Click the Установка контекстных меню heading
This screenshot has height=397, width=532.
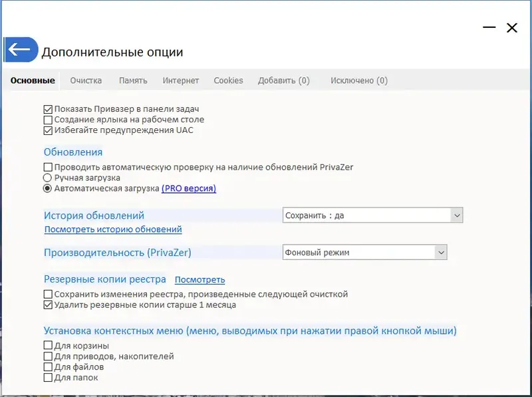coord(250,331)
